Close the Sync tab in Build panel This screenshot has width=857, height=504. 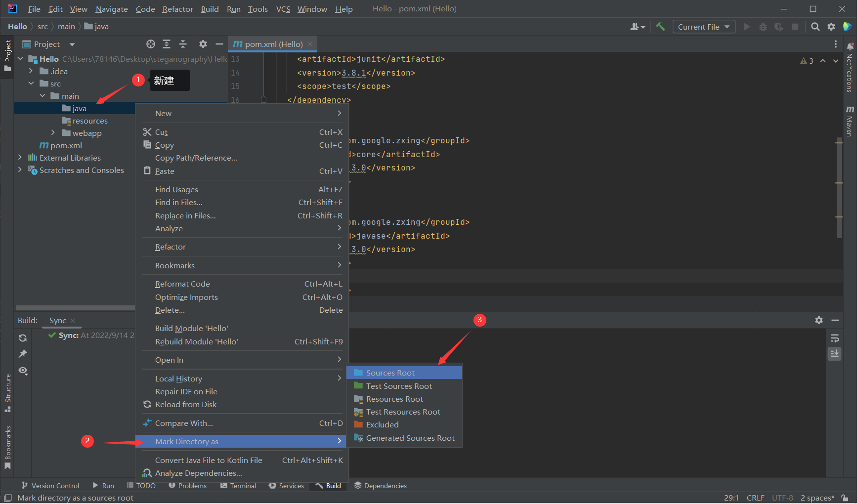tap(73, 321)
